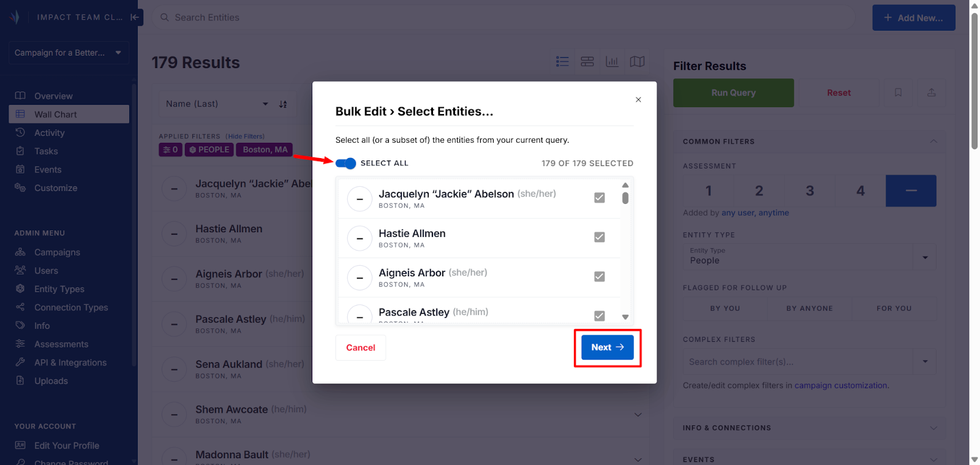Toggle the Select All switch
Screen dimensions: 980x465
(345, 163)
